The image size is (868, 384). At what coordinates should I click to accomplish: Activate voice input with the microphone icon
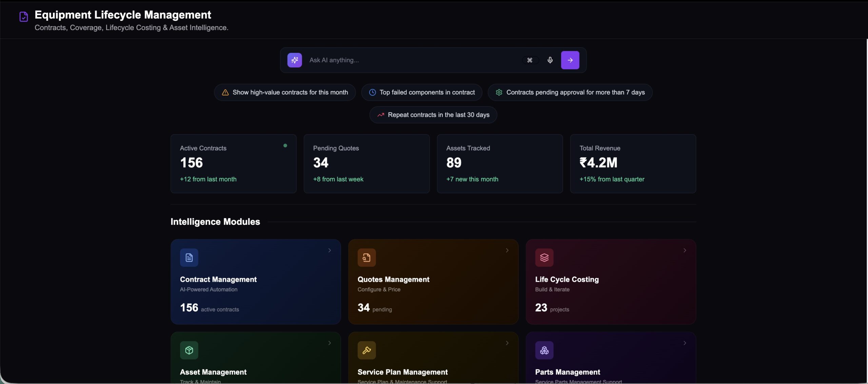click(x=550, y=60)
